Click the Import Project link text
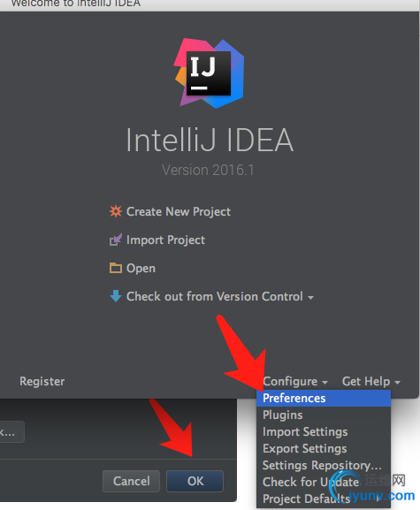Image resolution: width=420 pixels, height=510 pixels. 165,240
